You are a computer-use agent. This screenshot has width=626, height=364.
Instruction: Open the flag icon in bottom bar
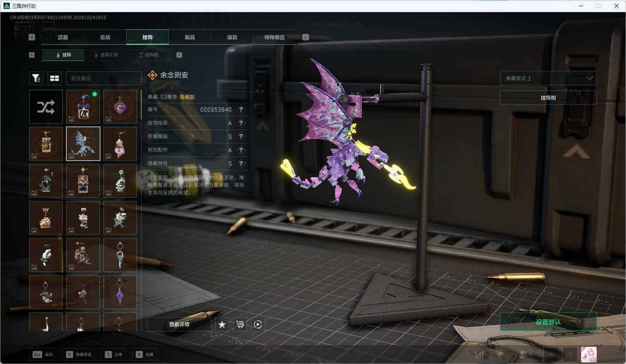499,354
